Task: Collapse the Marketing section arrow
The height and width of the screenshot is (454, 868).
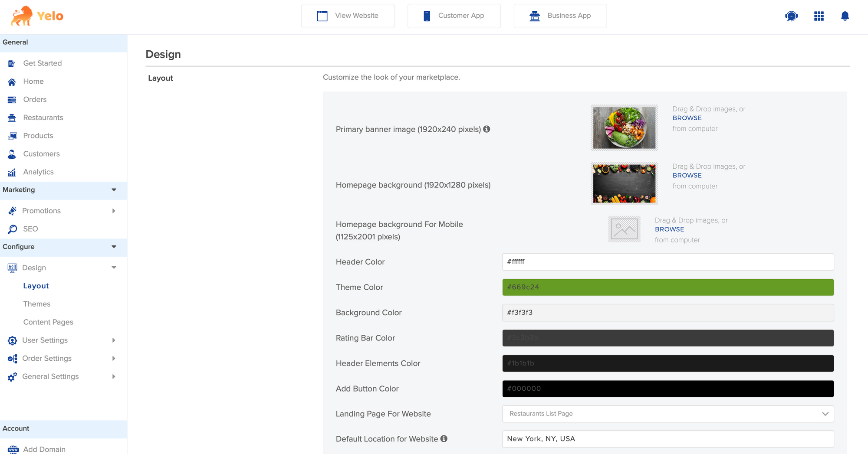Action: 114,190
